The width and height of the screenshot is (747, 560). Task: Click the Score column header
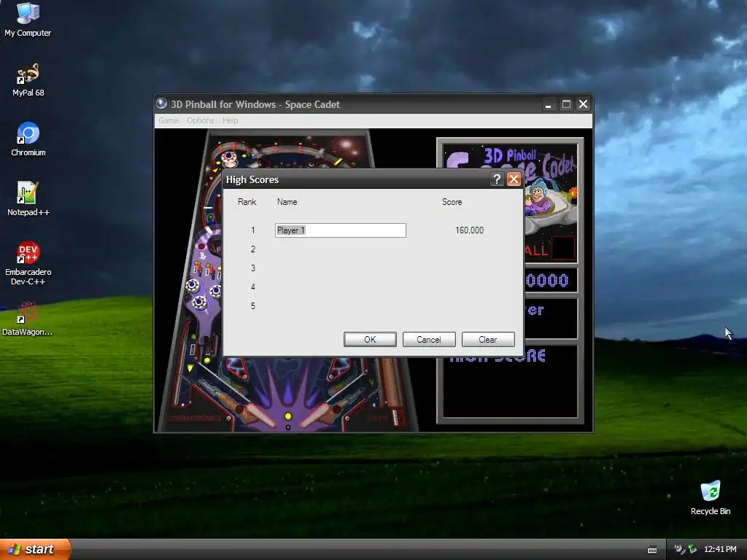click(452, 202)
